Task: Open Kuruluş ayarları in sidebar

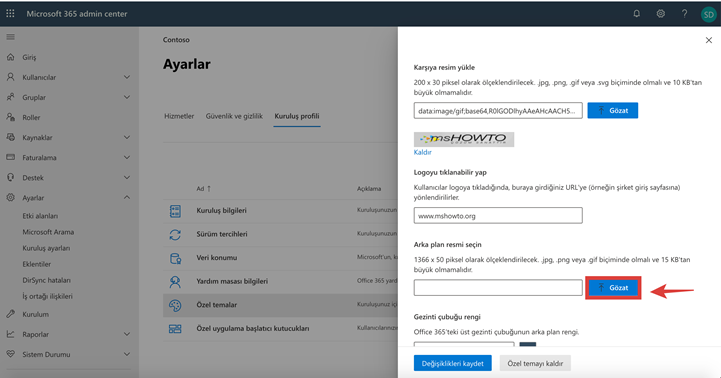Action: (46, 248)
